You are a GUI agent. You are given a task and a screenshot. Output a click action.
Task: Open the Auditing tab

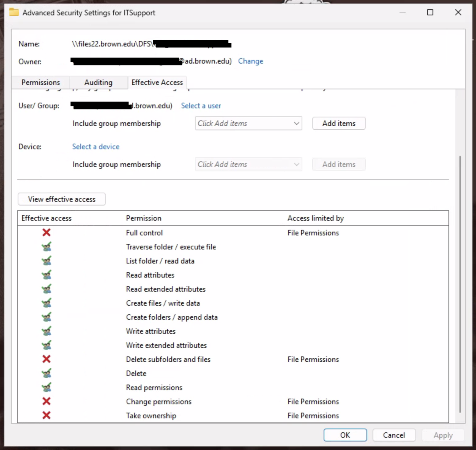(98, 83)
